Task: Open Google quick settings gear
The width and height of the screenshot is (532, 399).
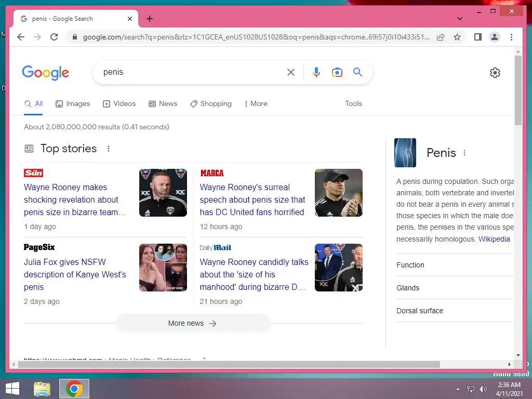Action: pos(495,73)
